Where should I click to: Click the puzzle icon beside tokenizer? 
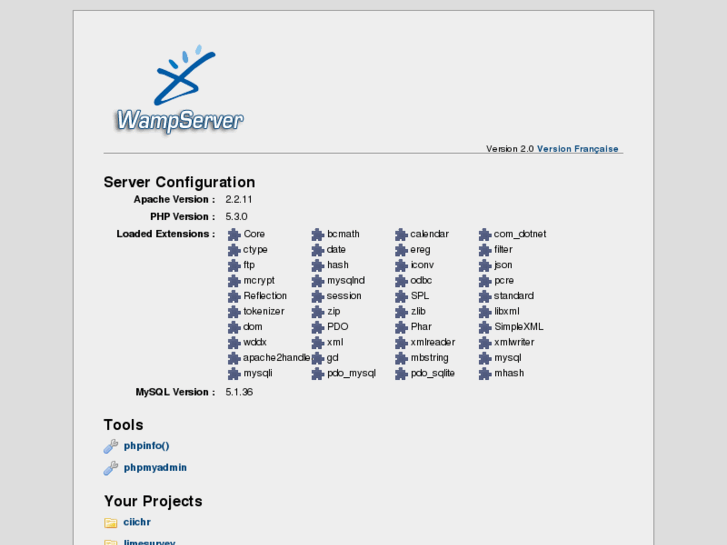coord(234,312)
